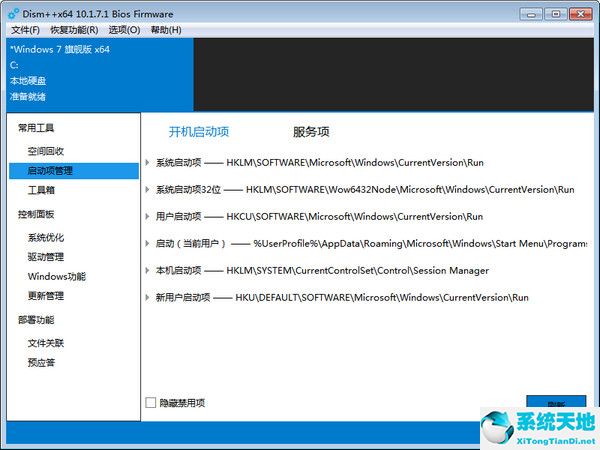Click the Dism++ app icon in title bar

tap(13, 14)
